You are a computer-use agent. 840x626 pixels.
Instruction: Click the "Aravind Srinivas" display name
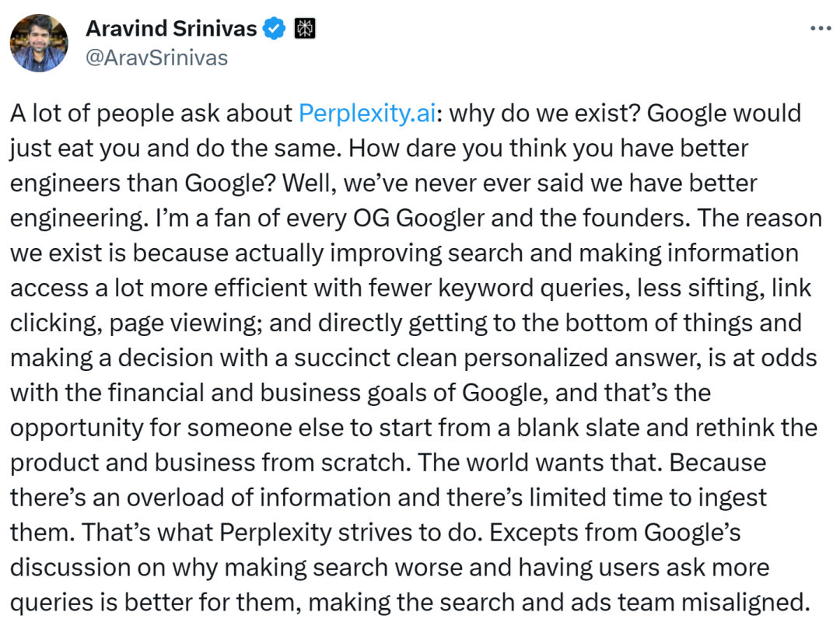pos(171,30)
